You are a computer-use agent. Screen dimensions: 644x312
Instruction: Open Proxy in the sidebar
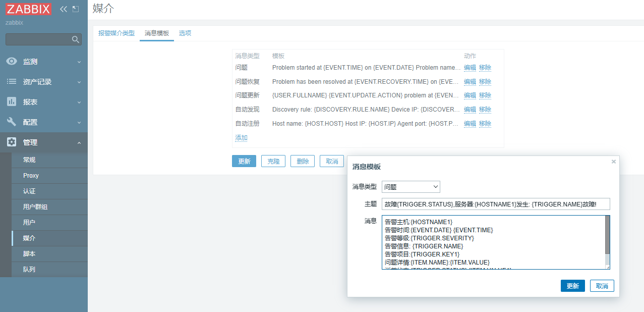click(49, 176)
